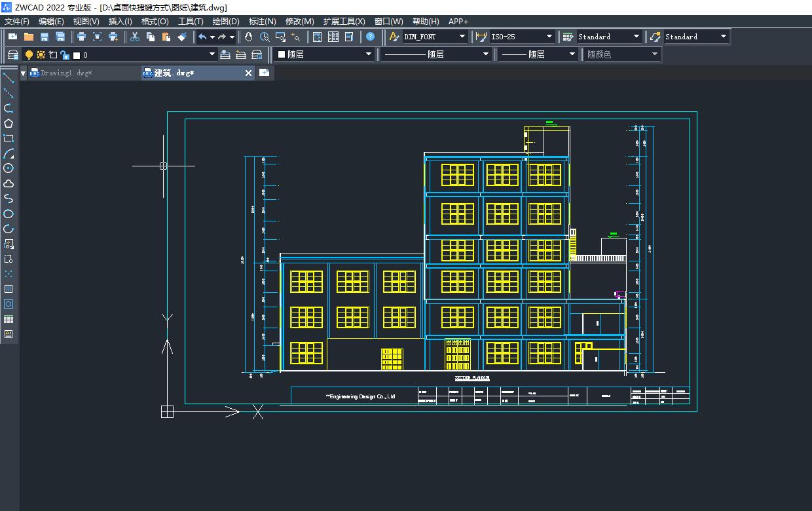
Task: Open the Layer Properties Manager icon
Action: coord(12,54)
